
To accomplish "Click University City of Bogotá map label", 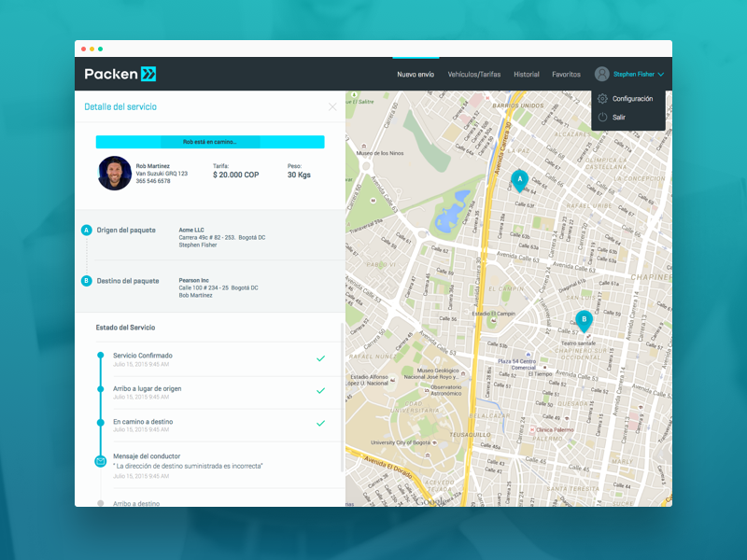I will 401,442.
